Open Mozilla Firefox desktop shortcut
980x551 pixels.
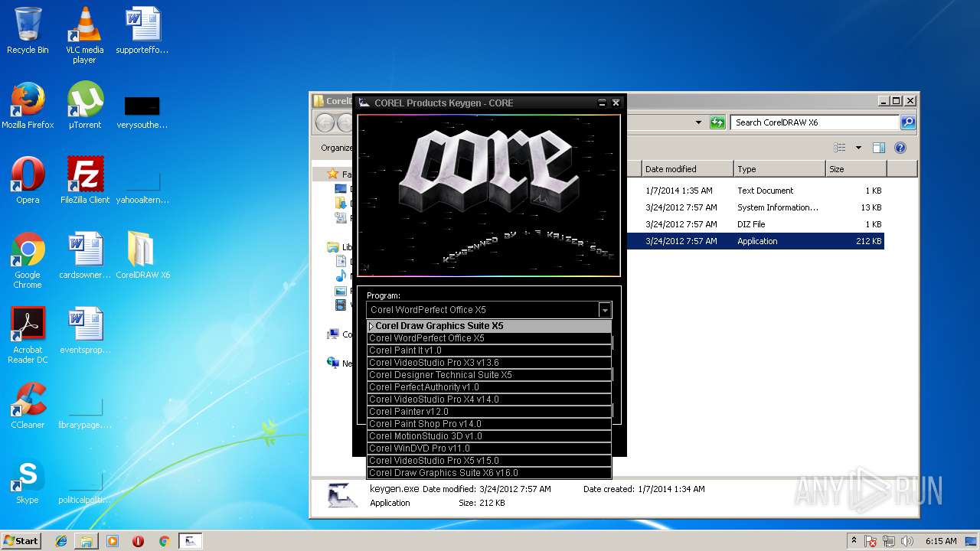(x=28, y=105)
